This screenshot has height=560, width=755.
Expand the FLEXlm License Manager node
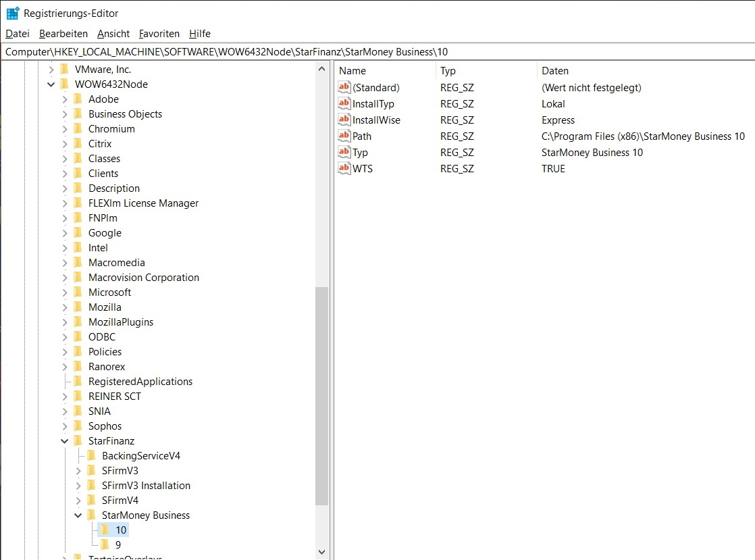click(65, 203)
